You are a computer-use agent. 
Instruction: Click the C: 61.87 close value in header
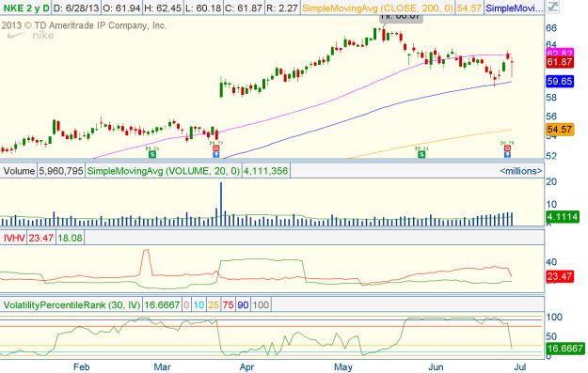[x=244, y=8]
